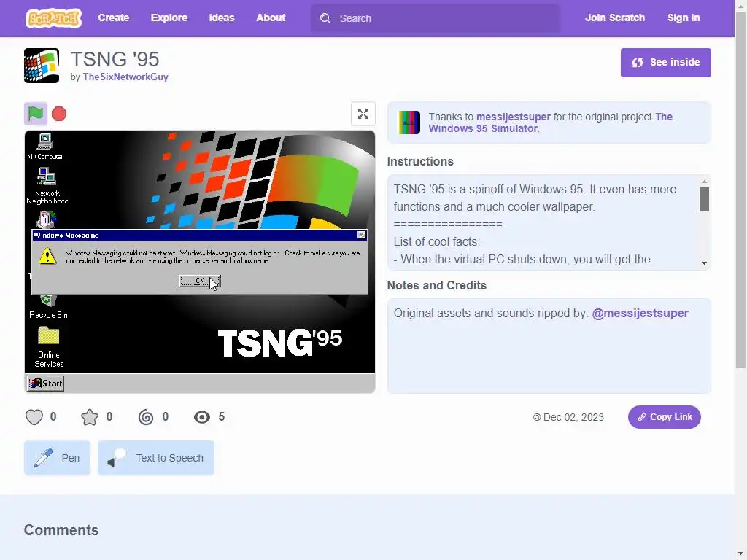The image size is (747, 560).
Task: Click the Pen extension chip
Action: click(57, 458)
